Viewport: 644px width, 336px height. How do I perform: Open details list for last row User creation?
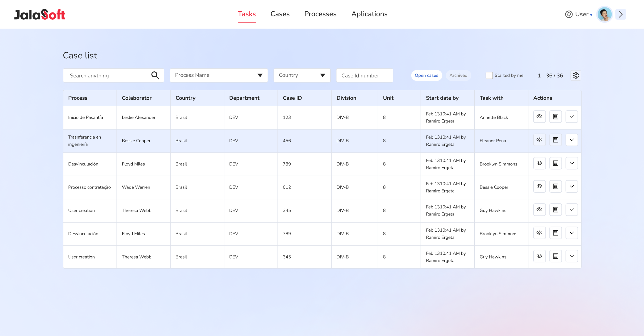pyautogui.click(x=556, y=256)
